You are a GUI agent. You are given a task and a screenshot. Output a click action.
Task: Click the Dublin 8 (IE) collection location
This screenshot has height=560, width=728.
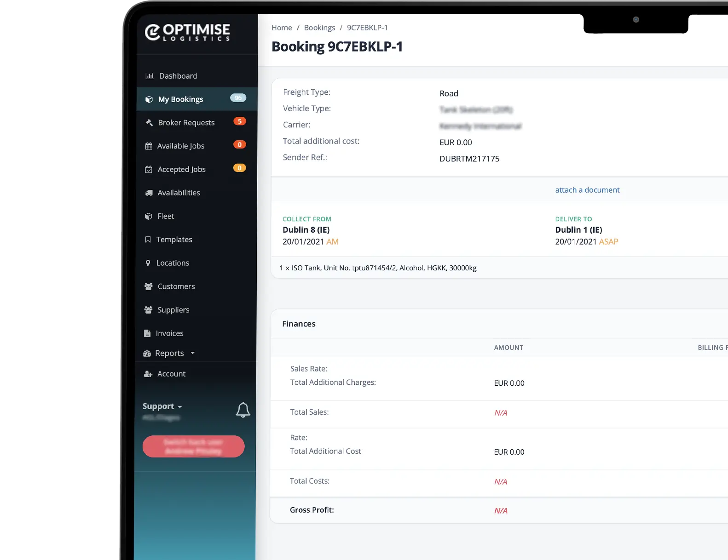[306, 230]
